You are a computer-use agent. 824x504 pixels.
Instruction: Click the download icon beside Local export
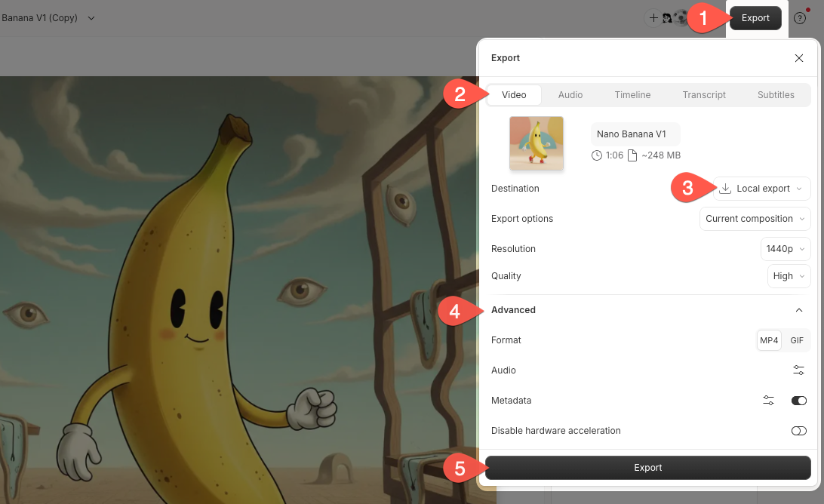[x=725, y=188]
